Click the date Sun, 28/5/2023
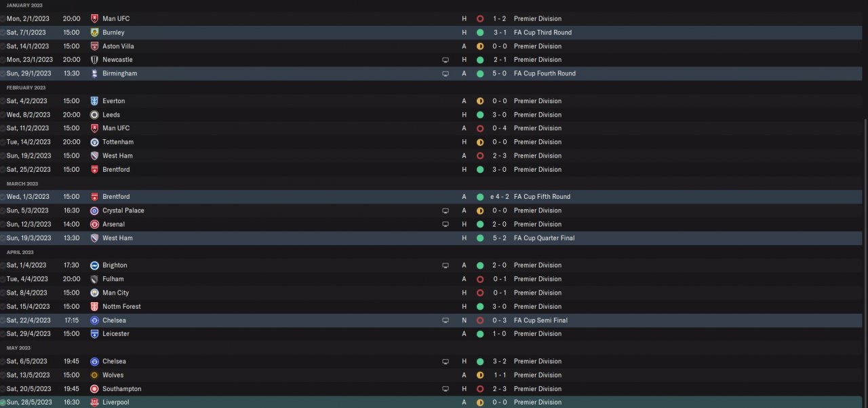Image resolution: width=868 pixels, height=408 pixels. pyautogui.click(x=28, y=403)
